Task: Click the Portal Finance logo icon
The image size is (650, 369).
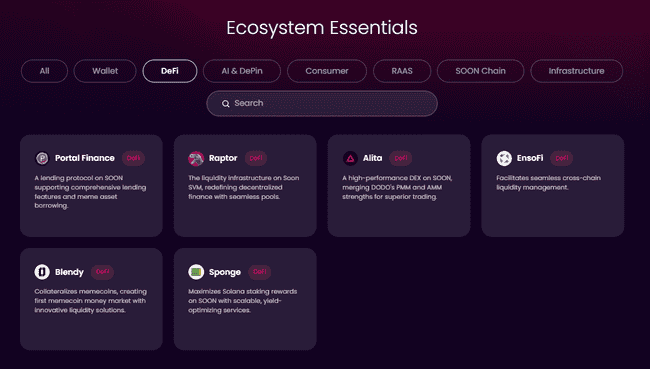Action: point(42,158)
